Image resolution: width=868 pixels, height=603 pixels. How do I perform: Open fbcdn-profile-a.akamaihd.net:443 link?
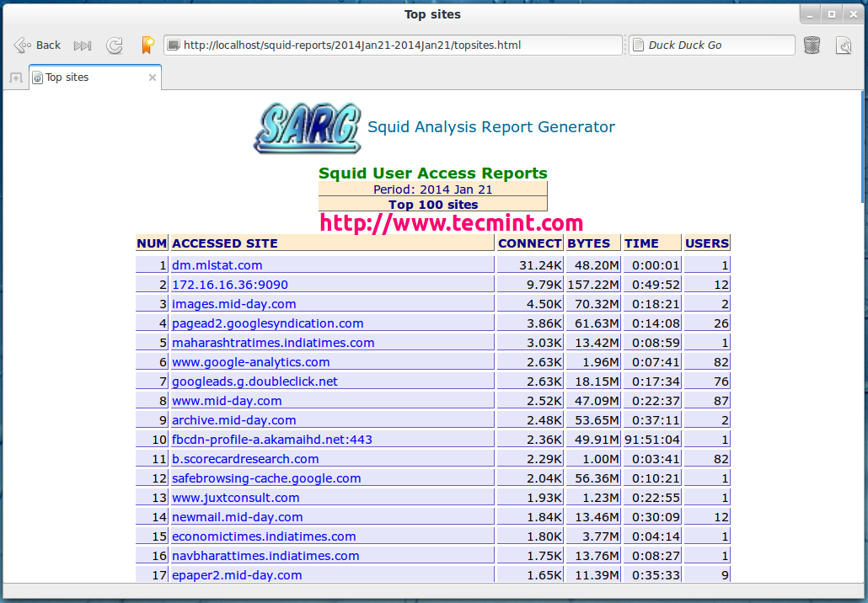click(272, 440)
